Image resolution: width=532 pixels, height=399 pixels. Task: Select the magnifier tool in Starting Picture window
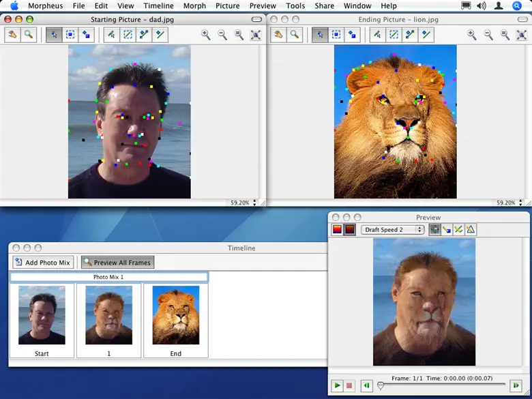click(29, 35)
